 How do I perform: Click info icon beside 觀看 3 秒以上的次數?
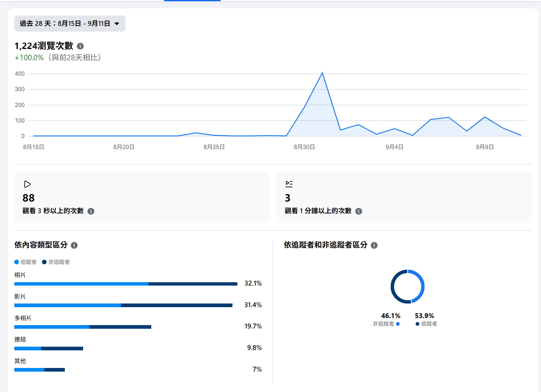click(x=91, y=211)
